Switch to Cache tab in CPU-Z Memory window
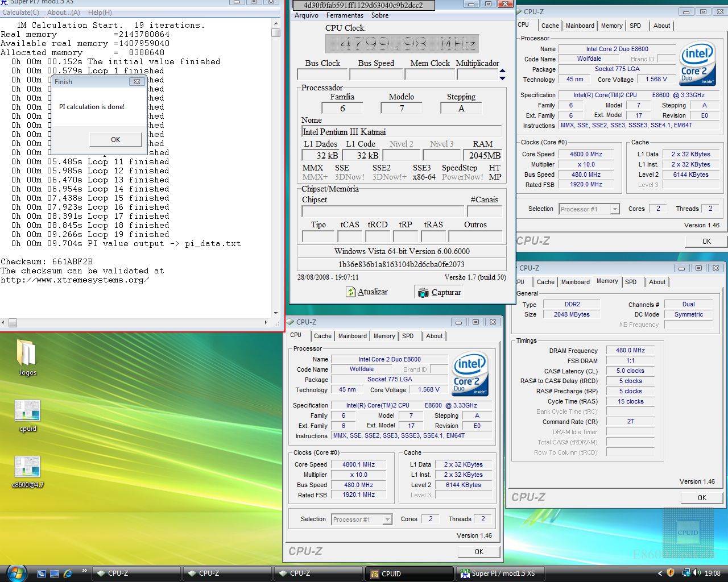The image size is (728, 582). [545, 282]
